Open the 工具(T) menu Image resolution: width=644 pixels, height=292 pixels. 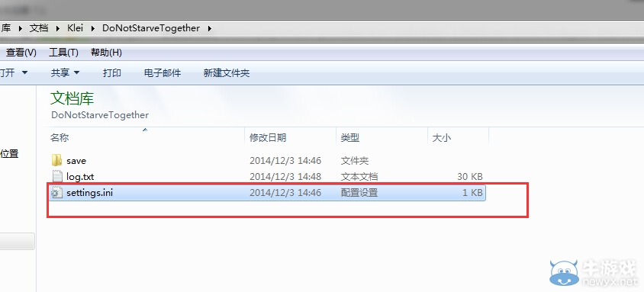(63, 53)
